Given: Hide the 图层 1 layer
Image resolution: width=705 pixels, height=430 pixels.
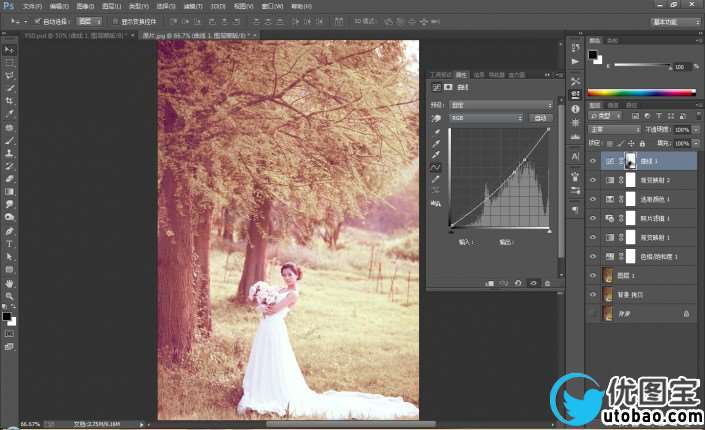Looking at the screenshot, I should pos(593,275).
